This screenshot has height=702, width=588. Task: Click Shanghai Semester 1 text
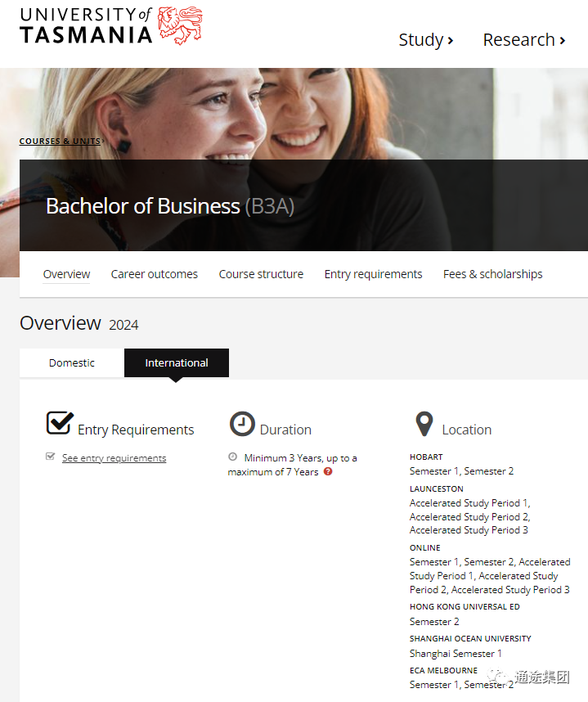coord(456,654)
